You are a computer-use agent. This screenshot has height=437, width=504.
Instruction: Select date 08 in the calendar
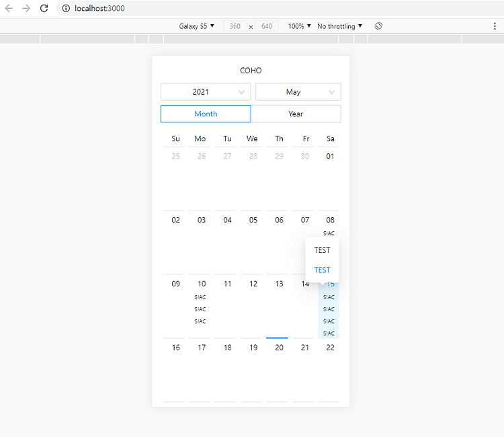pos(330,220)
